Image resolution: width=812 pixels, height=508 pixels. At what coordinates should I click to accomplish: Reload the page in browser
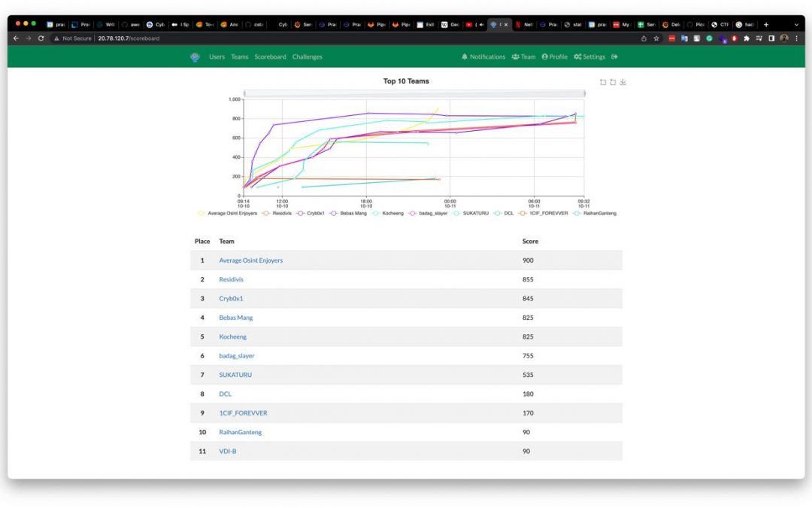pos(41,38)
